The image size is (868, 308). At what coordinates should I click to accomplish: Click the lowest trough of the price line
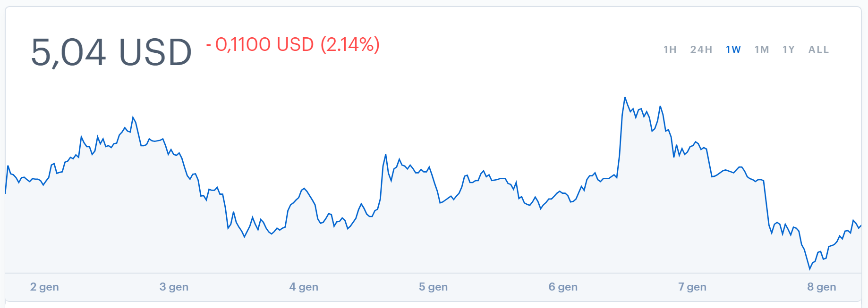click(809, 269)
